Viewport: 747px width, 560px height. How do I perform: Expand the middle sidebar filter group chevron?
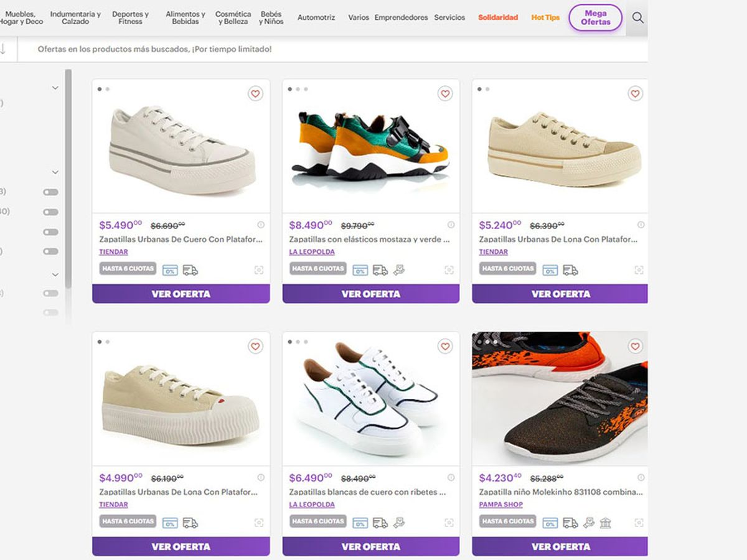point(55,172)
